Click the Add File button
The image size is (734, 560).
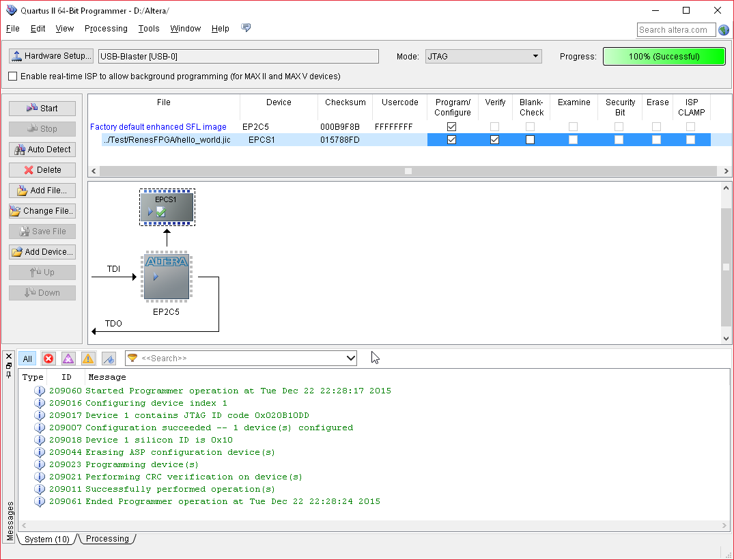tap(42, 190)
